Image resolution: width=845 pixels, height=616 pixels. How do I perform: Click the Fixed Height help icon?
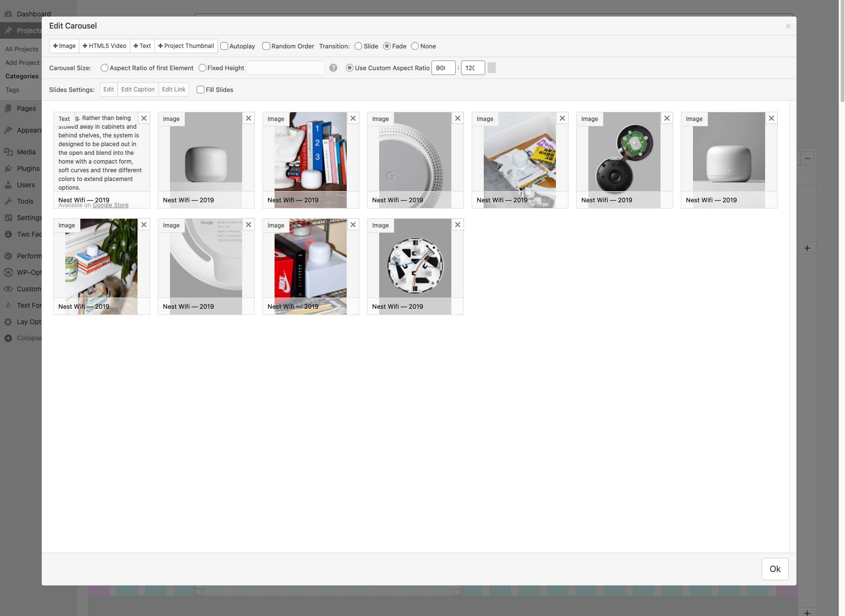tap(333, 68)
